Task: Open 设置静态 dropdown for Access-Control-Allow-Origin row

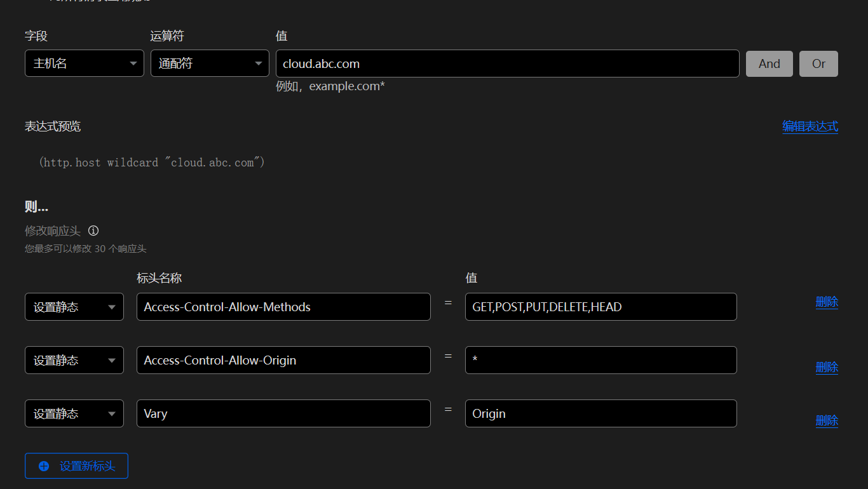Action: 74,360
